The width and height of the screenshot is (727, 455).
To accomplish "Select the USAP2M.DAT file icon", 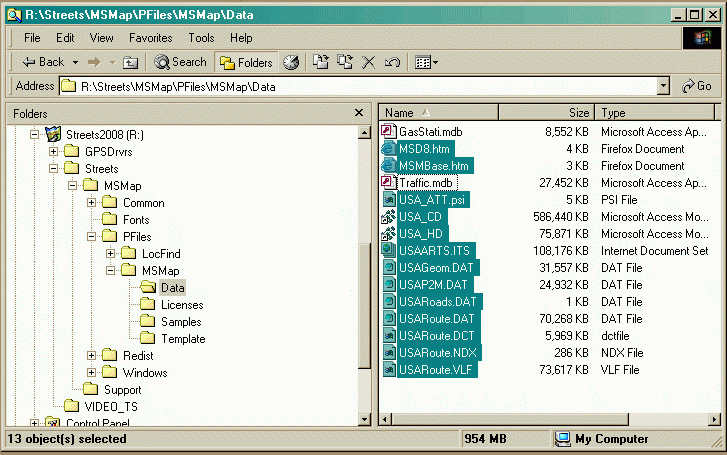I will point(388,284).
